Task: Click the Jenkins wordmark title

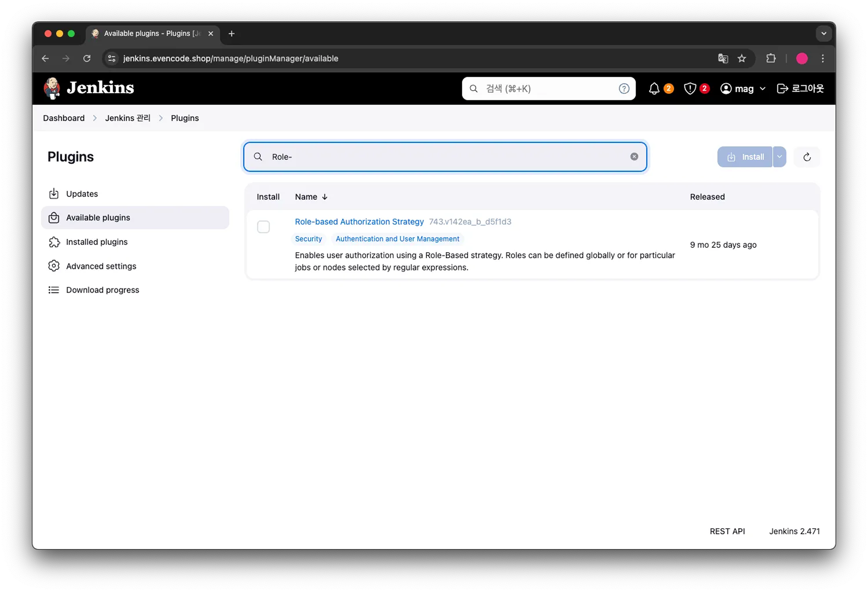Action: point(100,88)
